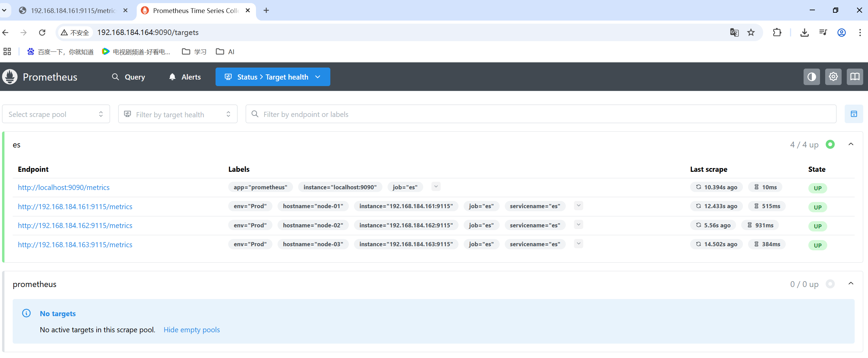Click the 10.394s ago last scrape badge
The width and height of the screenshot is (868, 358).
pyautogui.click(x=716, y=187)
